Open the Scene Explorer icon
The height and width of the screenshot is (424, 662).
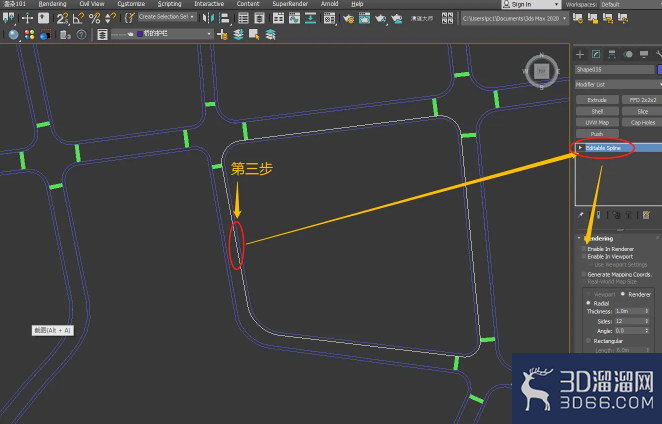243,18
